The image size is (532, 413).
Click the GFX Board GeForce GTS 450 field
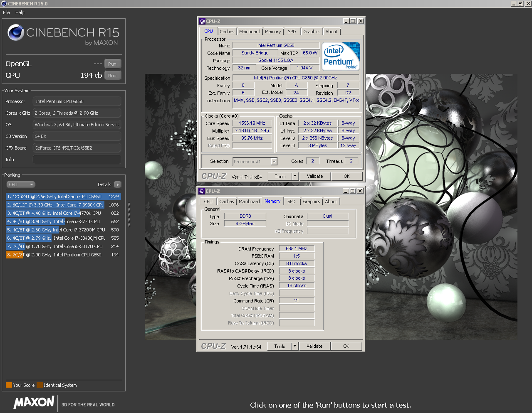[77, 148]
